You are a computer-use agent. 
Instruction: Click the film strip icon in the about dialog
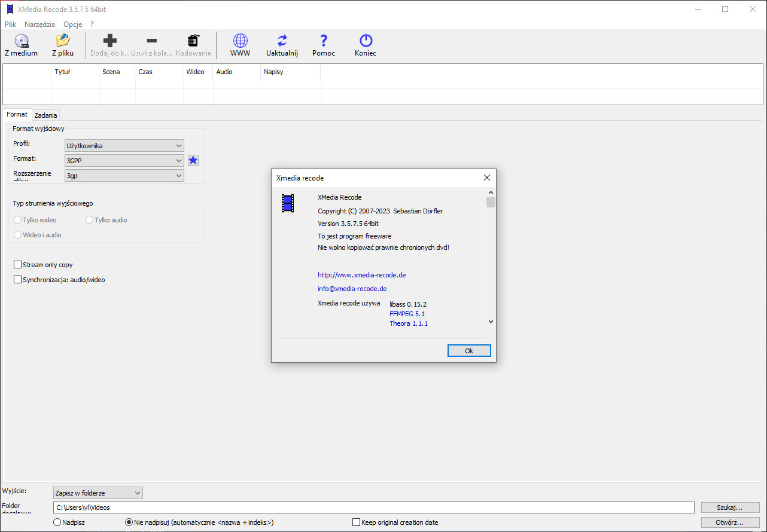[288, 203]
